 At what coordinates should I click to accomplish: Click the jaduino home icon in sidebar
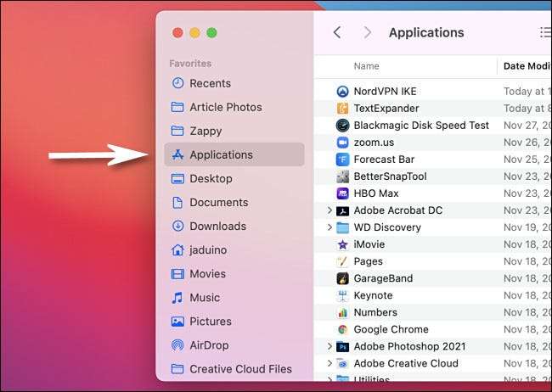177,249
